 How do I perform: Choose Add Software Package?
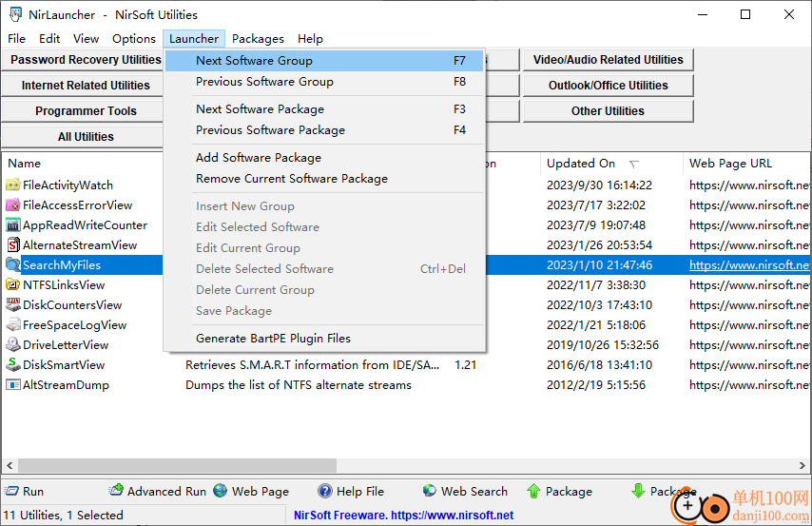coord(324,158)
